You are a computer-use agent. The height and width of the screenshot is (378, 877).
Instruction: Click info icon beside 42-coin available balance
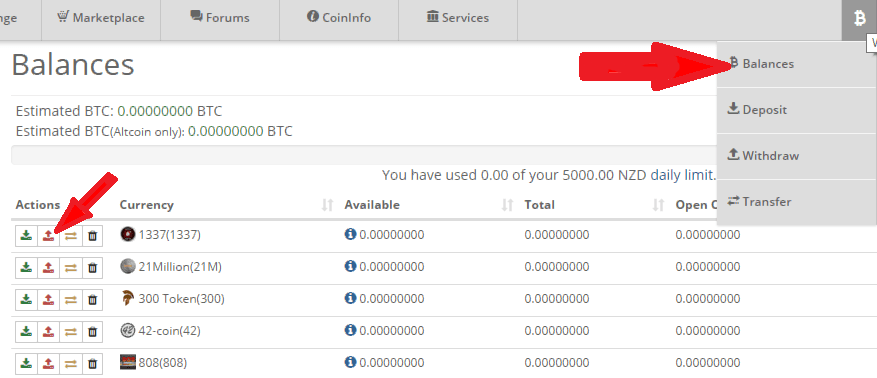pos(350,330)
